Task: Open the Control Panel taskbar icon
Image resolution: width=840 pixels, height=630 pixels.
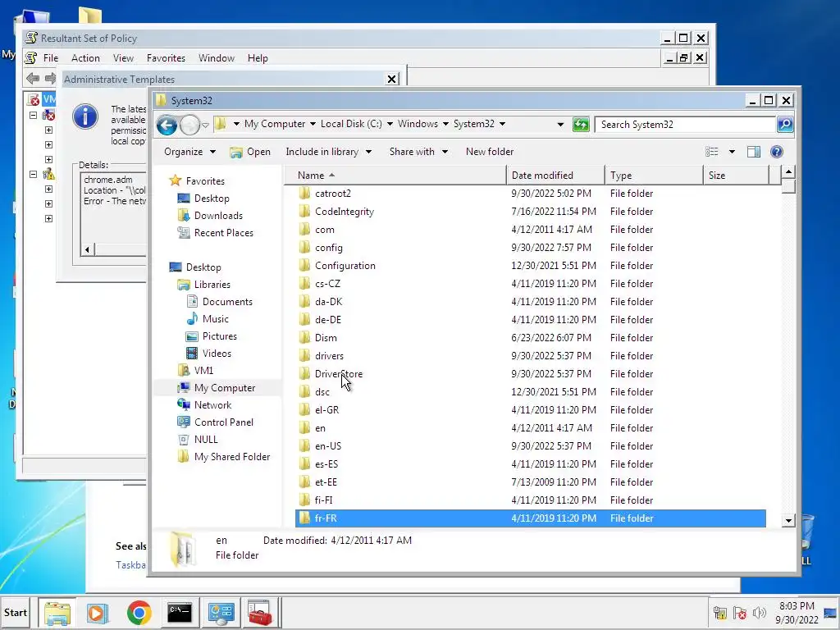Action: 221,613
